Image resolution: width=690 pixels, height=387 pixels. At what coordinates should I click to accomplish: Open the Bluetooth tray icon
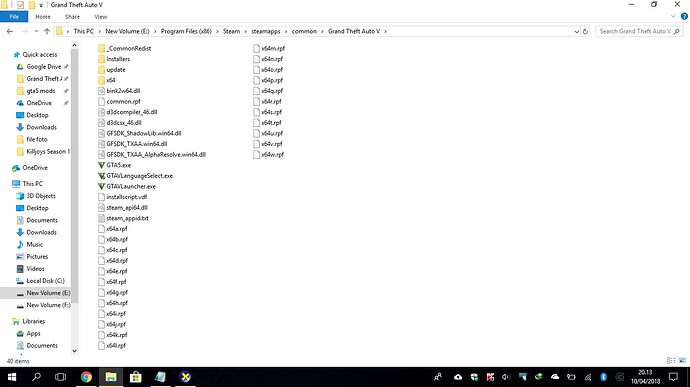[604, 377]
